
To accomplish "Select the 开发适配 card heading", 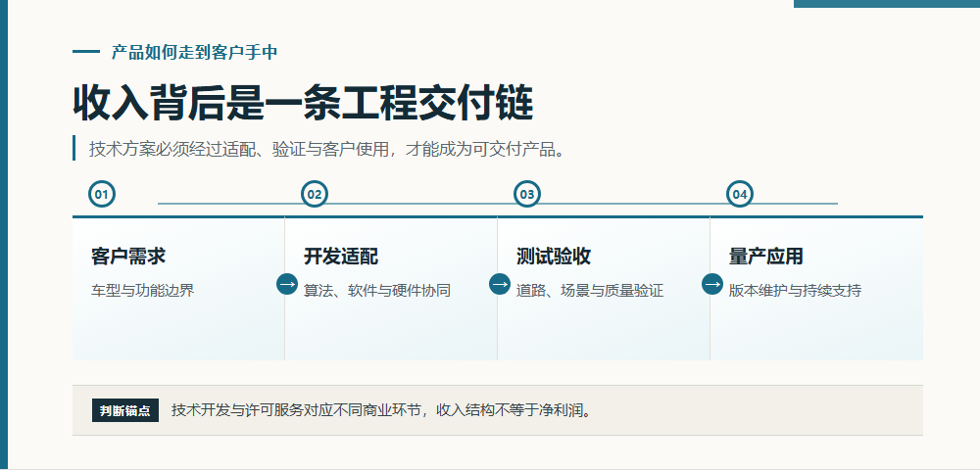I will point(341,256).
